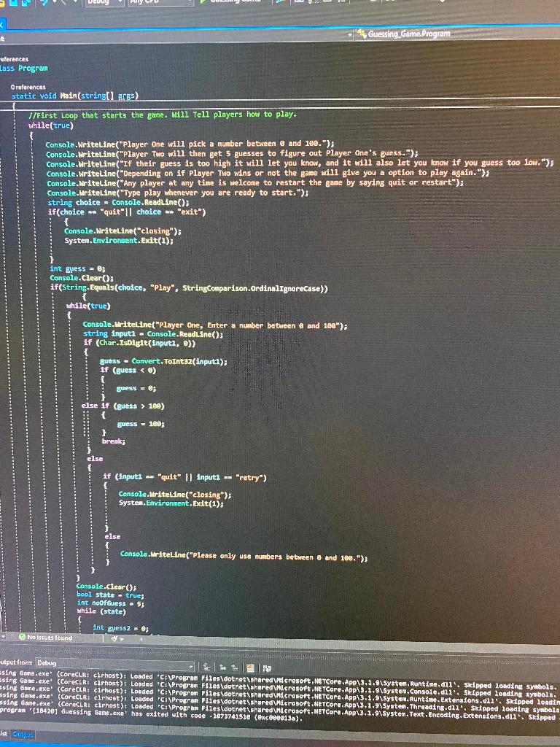Click the 'static void Main(string[] args)' line
The width and height of the screenshot is (560, 747).
75,96
